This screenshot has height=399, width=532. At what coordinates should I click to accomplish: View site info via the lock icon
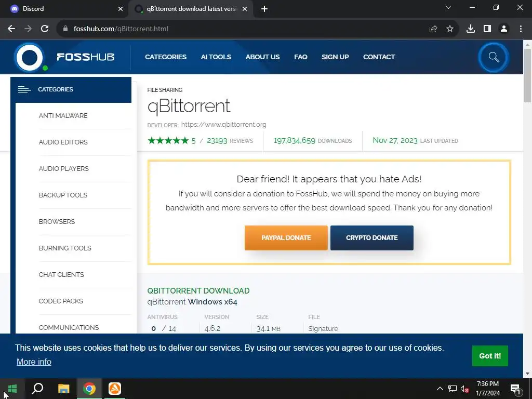[x=65, y=29]
